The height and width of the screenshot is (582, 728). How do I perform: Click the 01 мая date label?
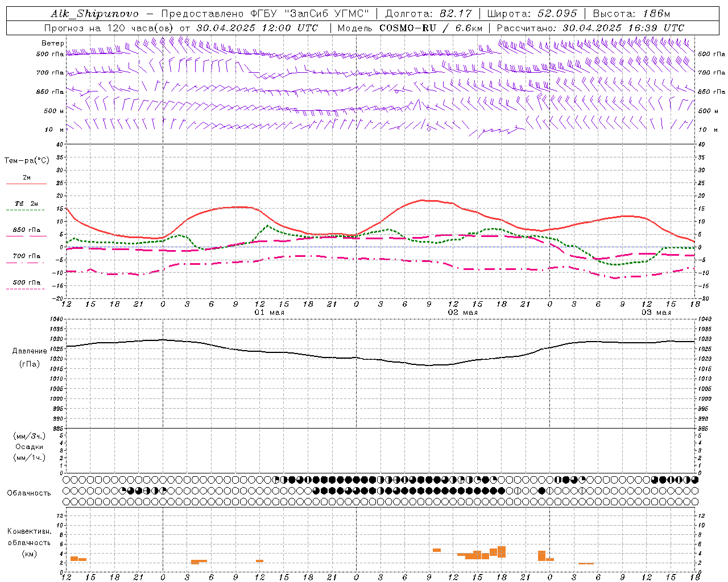coord(269,313)
